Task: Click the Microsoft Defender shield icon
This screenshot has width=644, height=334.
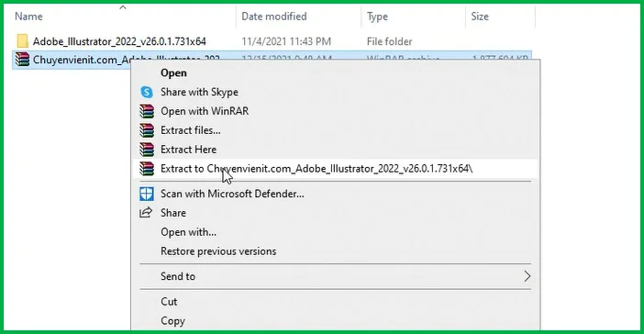Action: click(147, 194)
